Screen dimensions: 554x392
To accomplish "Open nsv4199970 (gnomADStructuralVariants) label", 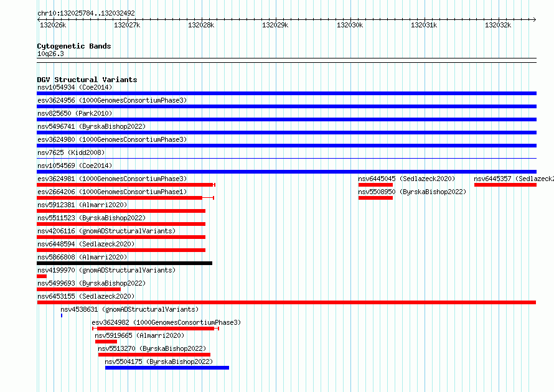I will (106, 270).
